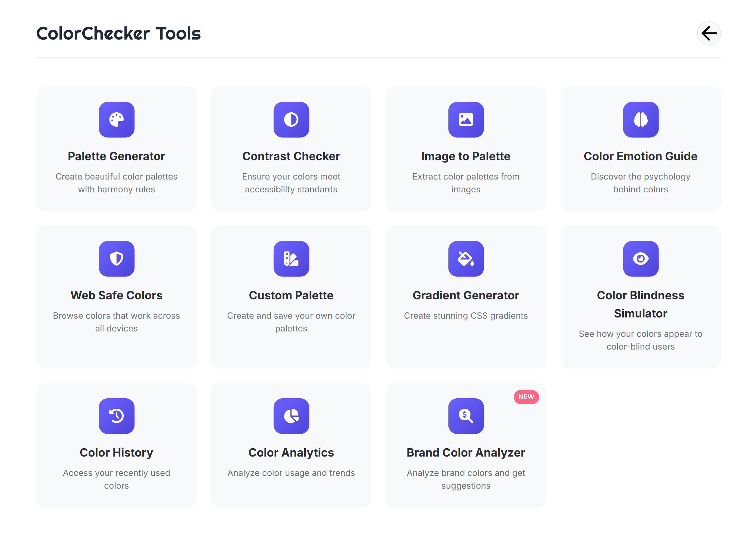This screenshot has width=756, height=560.
Task: Select the Gradient Generator title text
Action: pyautogui.click(x=466, y=295)
